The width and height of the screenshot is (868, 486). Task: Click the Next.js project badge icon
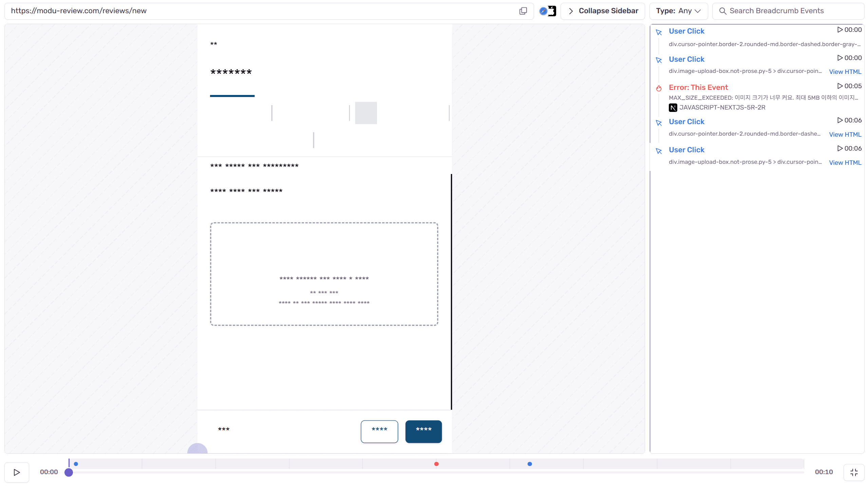(673, 108)
